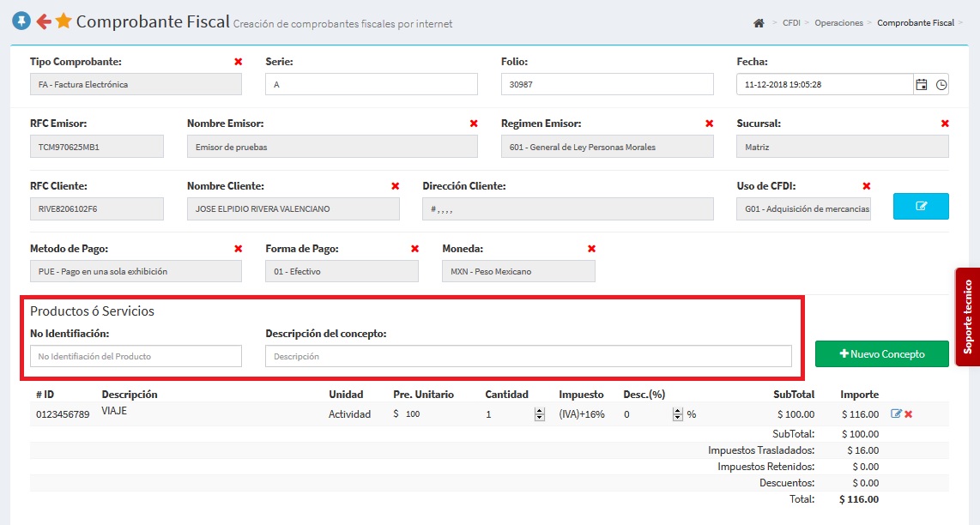Click the blue edit client button
The image size is (980, 525).
(x=921, y=207)
